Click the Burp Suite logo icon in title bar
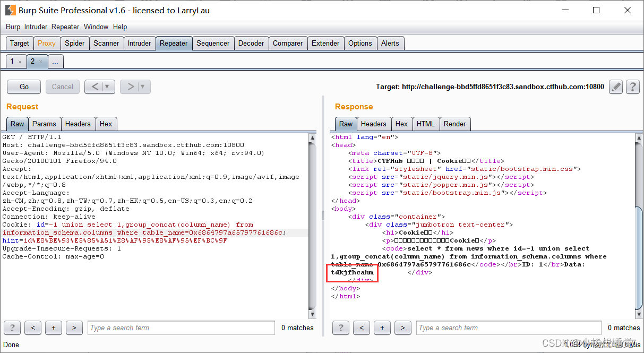 [x=10, y=10]
